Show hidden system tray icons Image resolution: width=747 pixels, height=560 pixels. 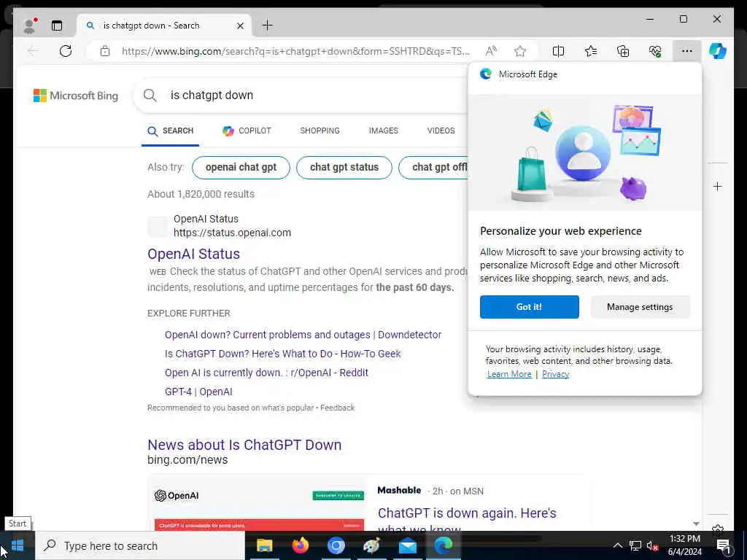coord(617,545)
